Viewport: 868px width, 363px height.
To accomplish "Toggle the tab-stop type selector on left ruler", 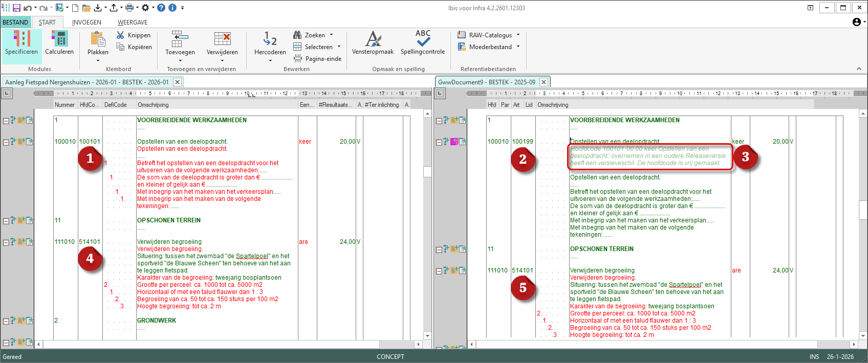I will point(7,93).
